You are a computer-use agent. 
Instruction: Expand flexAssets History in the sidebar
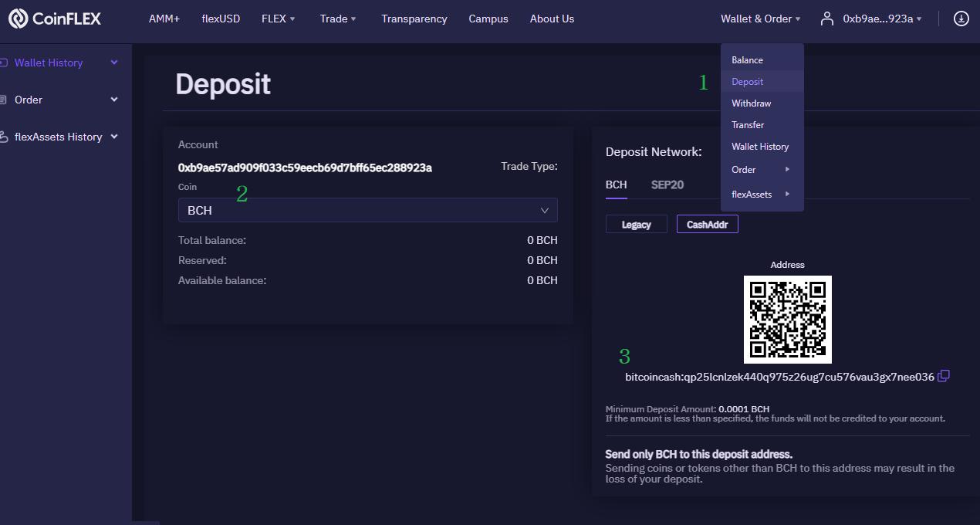(x=114, y=137)
